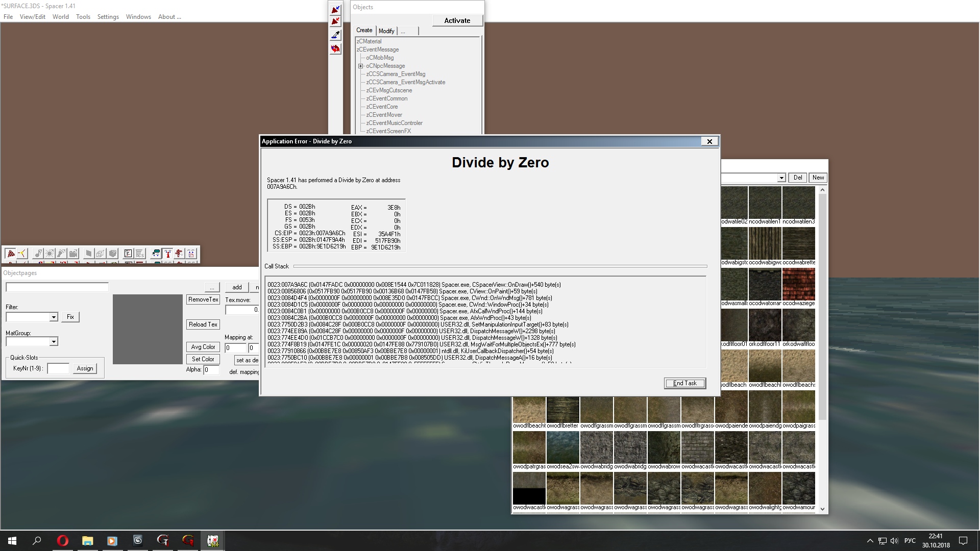Screen dimensions: 980x551
Task: Open the object list window icon
Action: click(x=128, y=253)
